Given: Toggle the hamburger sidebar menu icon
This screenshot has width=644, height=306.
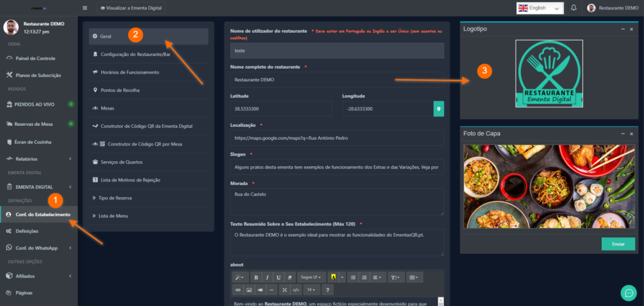Looking at the screenshot, I should click(85, 8).
